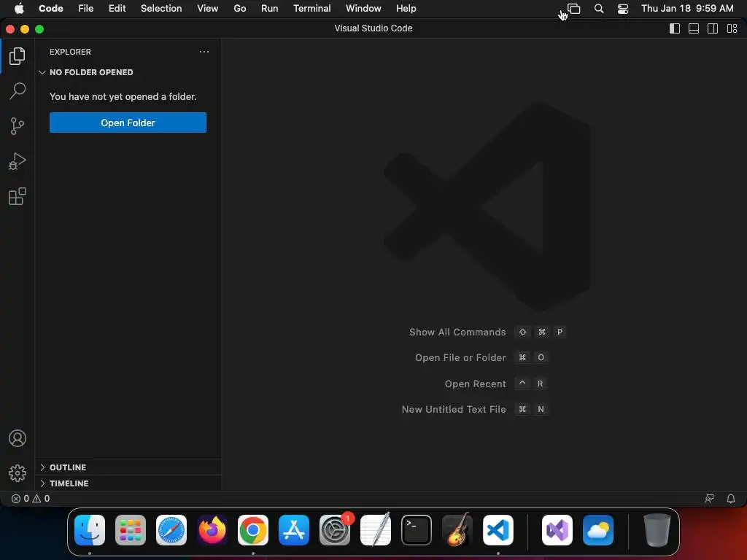Screen dimensions: 747x560
Task: Click Visual Studio Code in the Dock
Action: point(498,530)
